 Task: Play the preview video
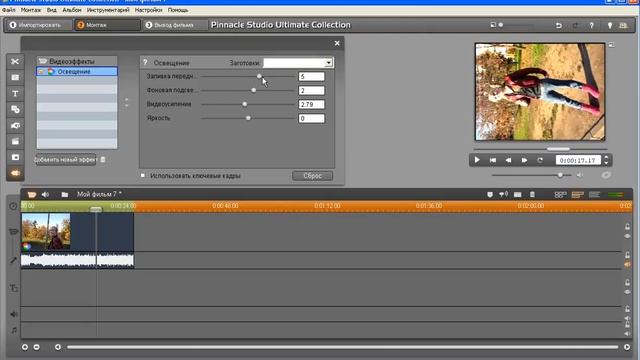tap(477, 160)
